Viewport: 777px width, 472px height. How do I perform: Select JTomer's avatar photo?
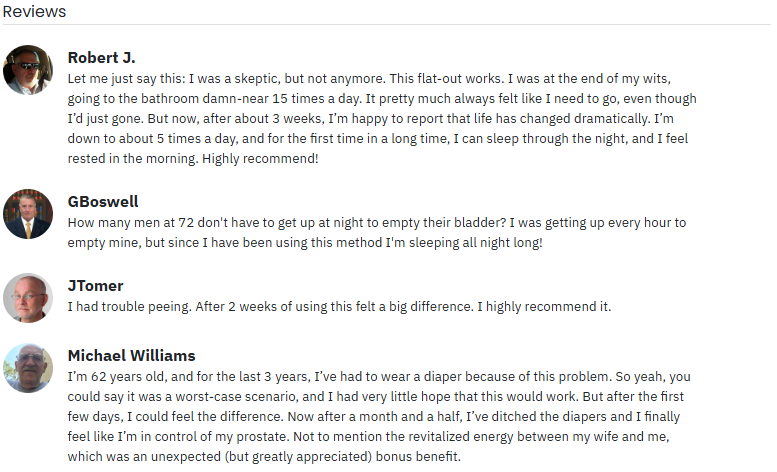click(x=28, y=298)
